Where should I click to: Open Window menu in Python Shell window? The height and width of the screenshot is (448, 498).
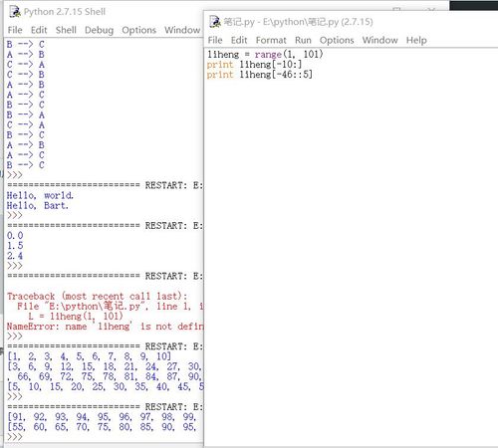pyautogui.click(x=182, y=30)
